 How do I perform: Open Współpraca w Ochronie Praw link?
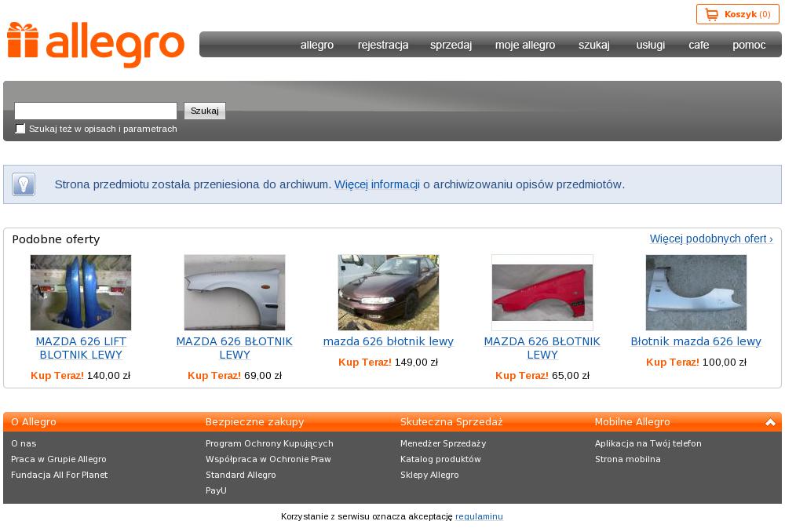[268, 459]
